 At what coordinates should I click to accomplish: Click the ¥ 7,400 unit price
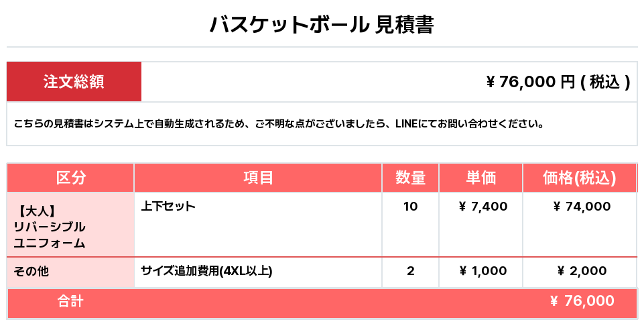tap(483, 207)
